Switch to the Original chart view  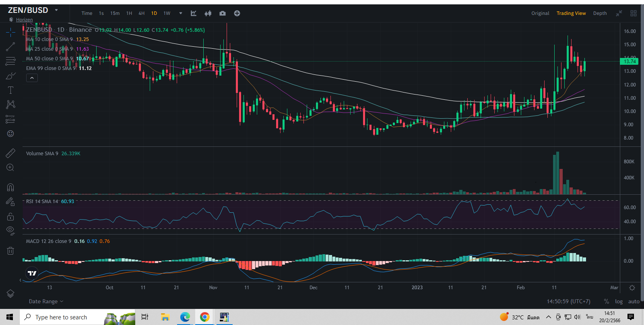coord(540,13)
